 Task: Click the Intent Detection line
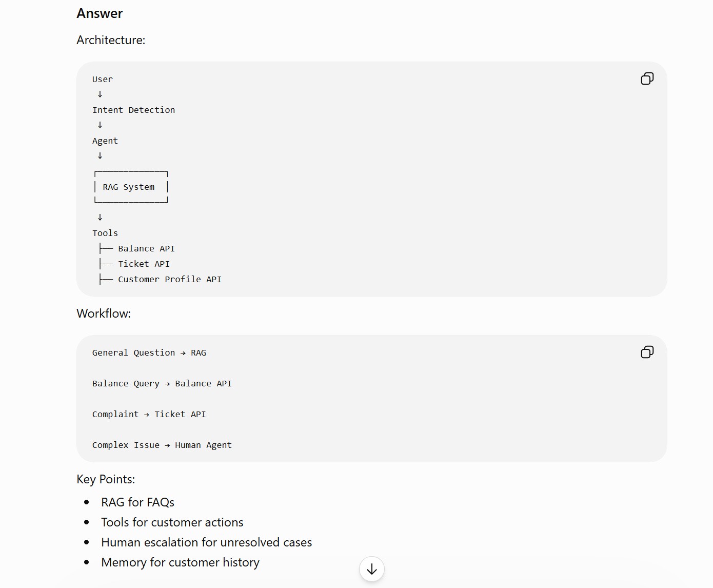coord(133,110)
